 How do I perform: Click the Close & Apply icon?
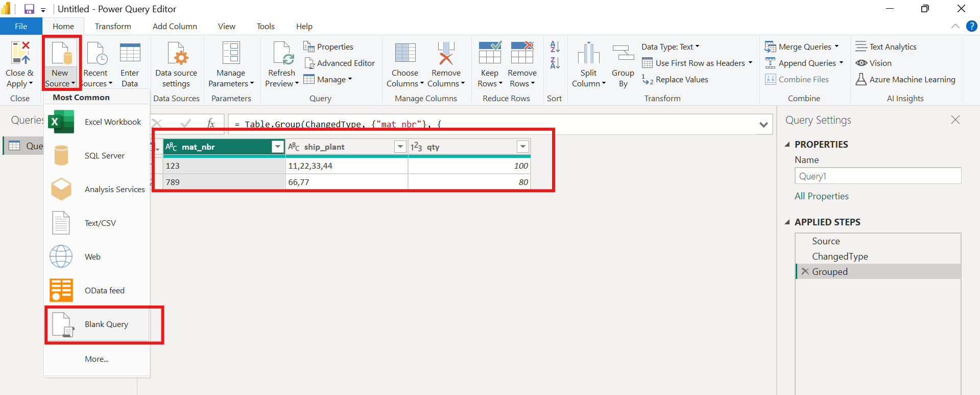tap(20, 53)
